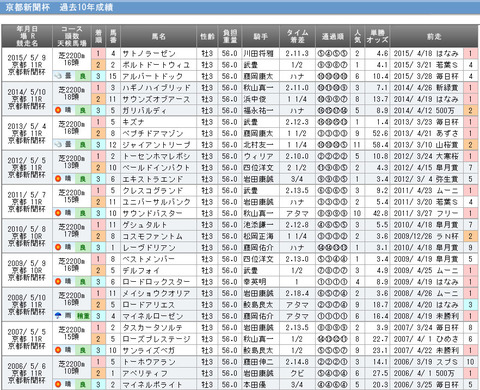Click the sunny weather icon in the 2011 race
The width and height of the screenshot is (480, 390).
click(58, 213)
